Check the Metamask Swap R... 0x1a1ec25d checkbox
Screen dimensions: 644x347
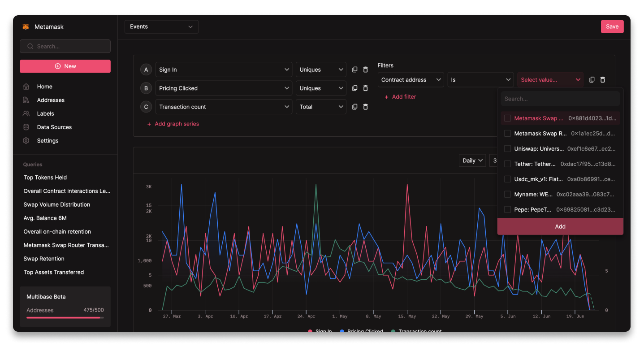click(x=508, y=134)
